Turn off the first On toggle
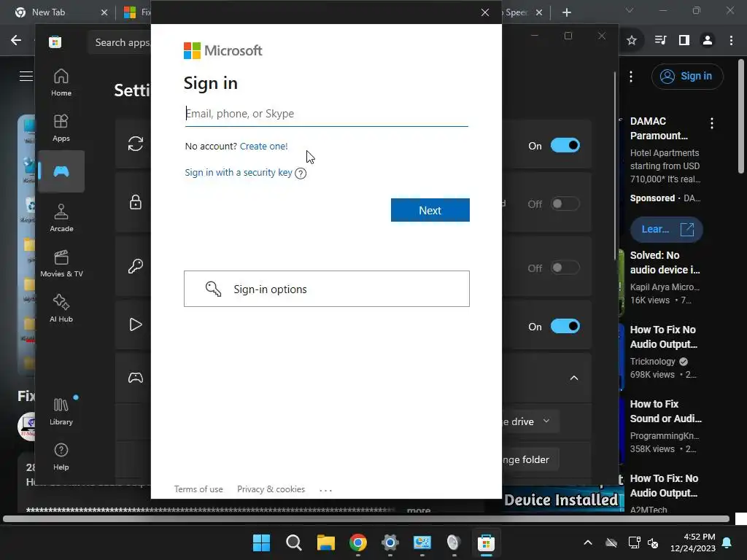Screen dimensions: 747x560 tap(565, 145)
